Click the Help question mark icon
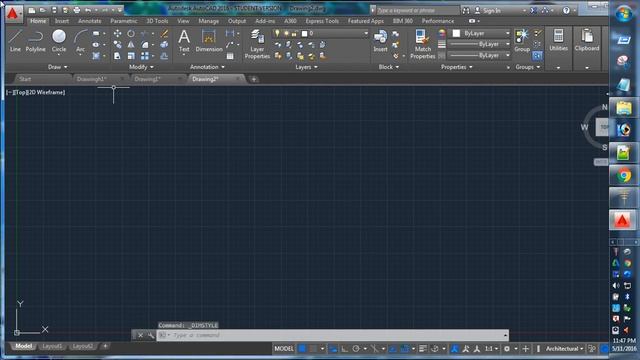The height and width of the screenshot is (360, 640). (x=566, y=10)
